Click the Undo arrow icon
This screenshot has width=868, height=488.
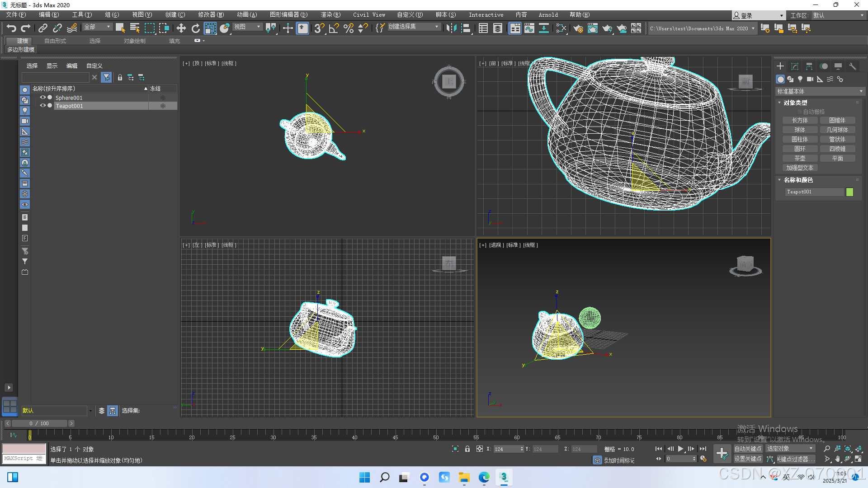click(11, 28)
